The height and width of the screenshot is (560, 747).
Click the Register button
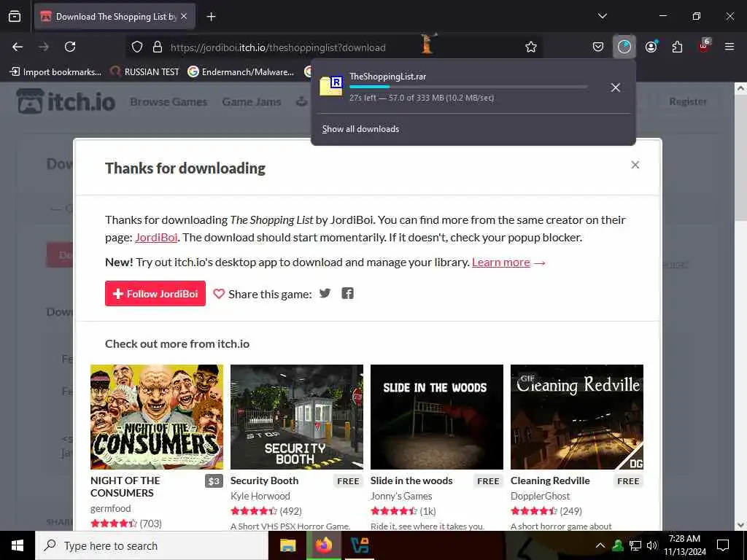[x=688, y=101]
